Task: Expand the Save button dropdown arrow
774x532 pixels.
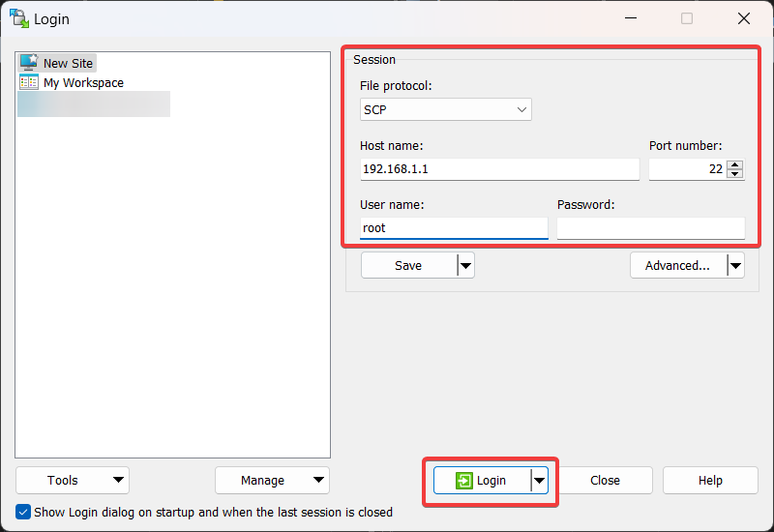Action: click(465, 265)
